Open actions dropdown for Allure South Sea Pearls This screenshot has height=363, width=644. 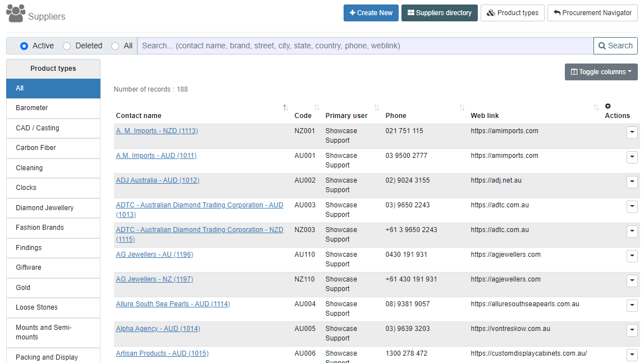click(x=632, y=305)
